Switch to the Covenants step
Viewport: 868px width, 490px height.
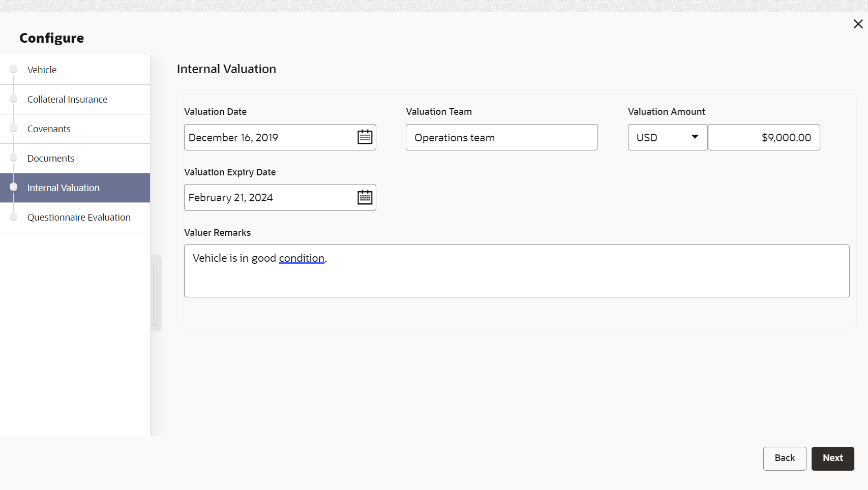(x=49, y=129)
